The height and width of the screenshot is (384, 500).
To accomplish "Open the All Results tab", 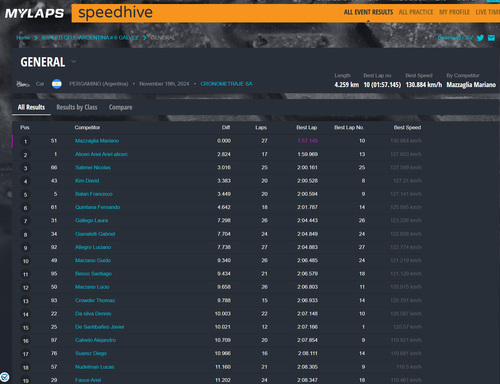I will 31,107.
